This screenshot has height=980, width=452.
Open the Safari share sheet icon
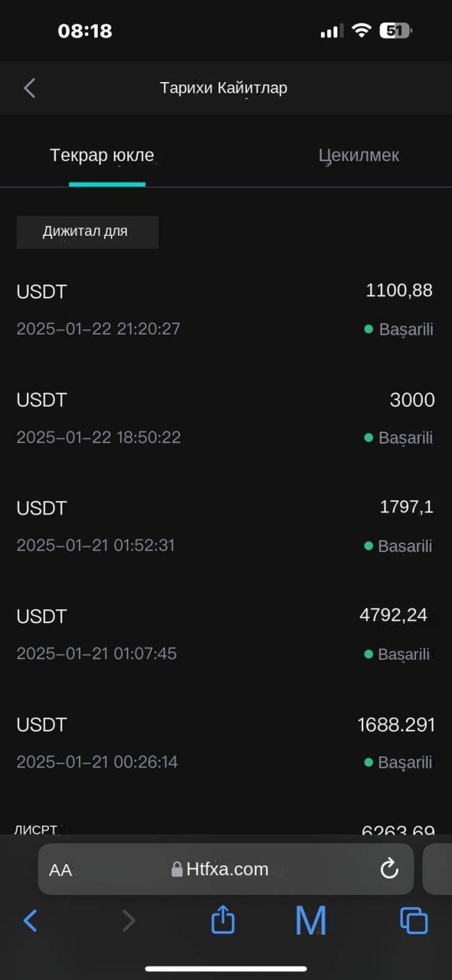coord(222,920)
